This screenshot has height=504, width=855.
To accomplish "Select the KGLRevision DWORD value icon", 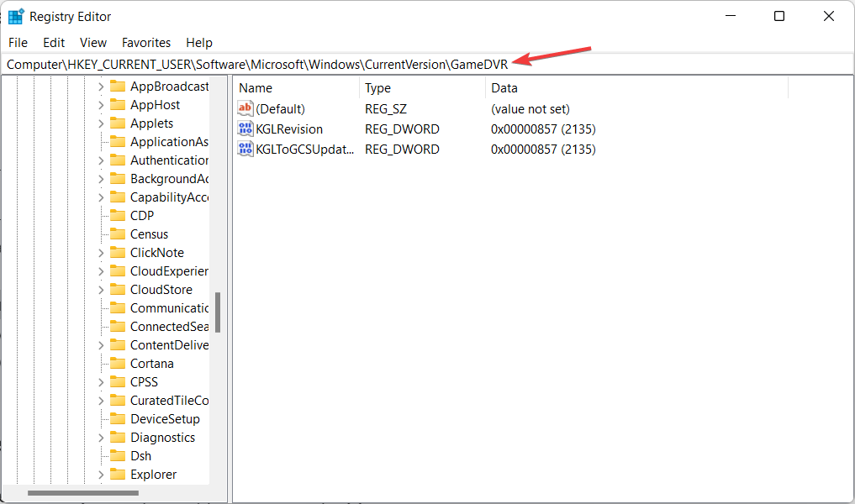I will (x=245, y=129).
